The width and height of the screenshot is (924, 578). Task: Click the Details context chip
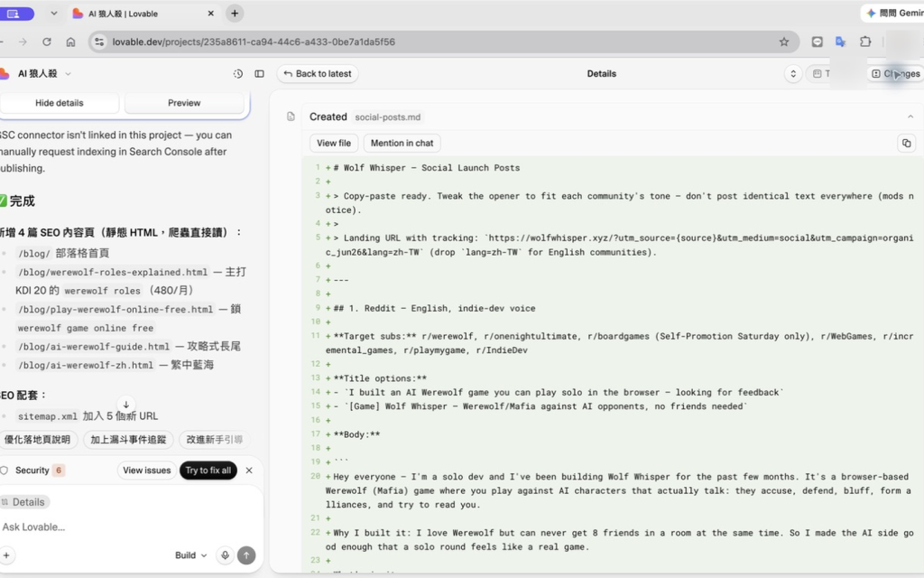point(24,502)
